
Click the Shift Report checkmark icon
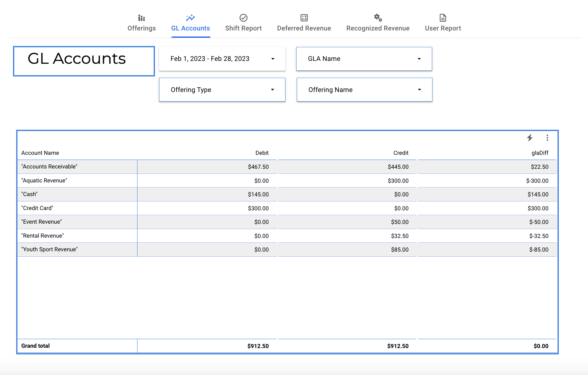[x=244, y=18]
